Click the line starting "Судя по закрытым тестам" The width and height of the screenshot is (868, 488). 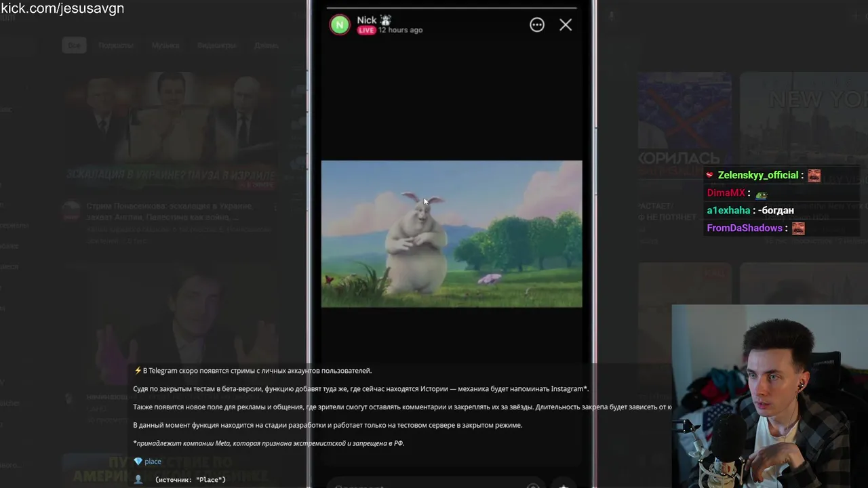(361, 389)
